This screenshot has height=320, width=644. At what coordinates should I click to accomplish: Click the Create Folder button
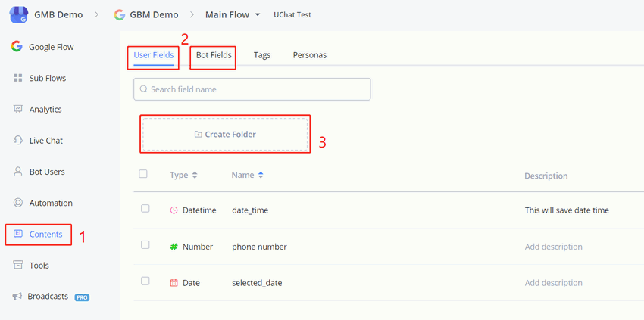pyautogui.click(x=225, y=135)
